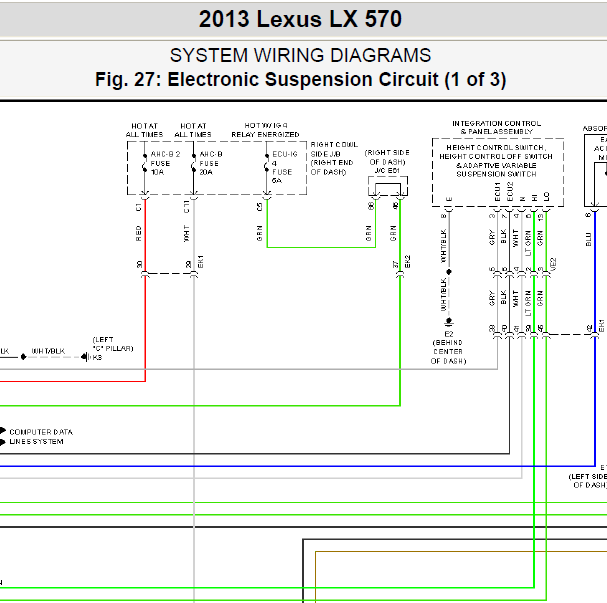The image size is (607, 603).
Task: Click the "LO" terminal label
Action: [547, 197]
